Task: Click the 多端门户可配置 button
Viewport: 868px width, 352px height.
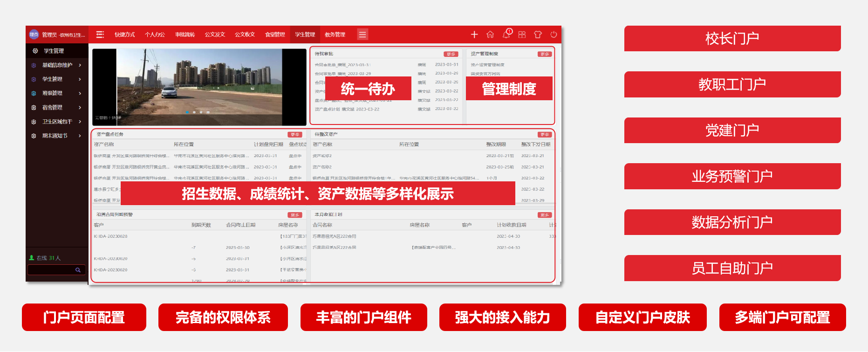Action: click(x=783, y=317)
